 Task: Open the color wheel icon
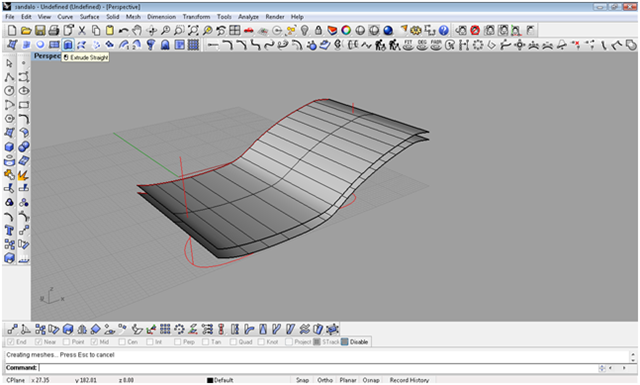(346, 31)
